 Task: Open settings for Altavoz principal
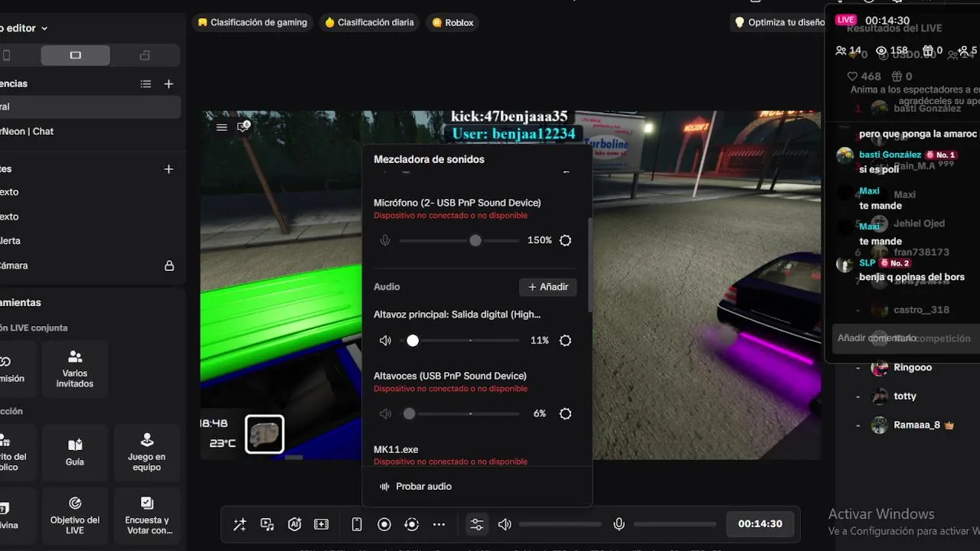tap(565, 341)
